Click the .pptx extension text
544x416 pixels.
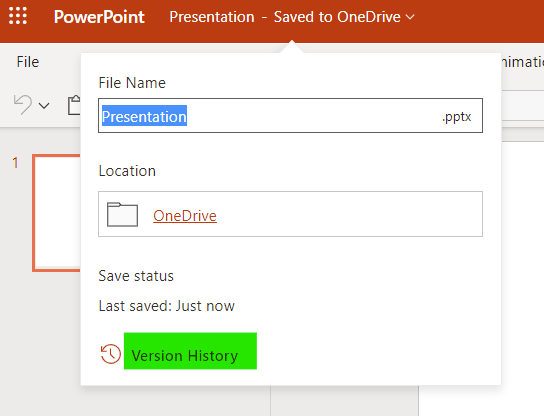point(457,117)
